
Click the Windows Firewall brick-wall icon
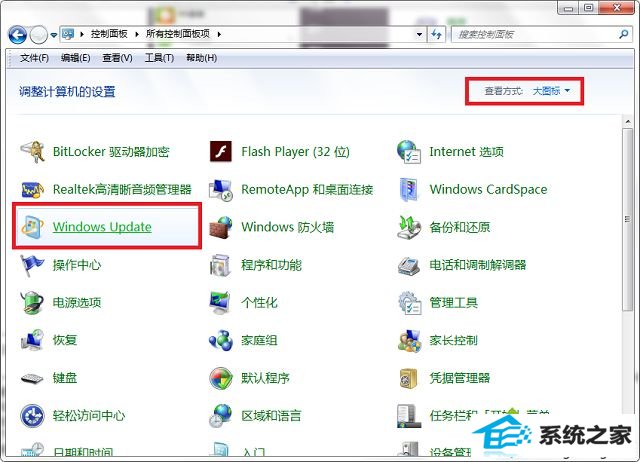pyautogui.click(x=220, y=227)
